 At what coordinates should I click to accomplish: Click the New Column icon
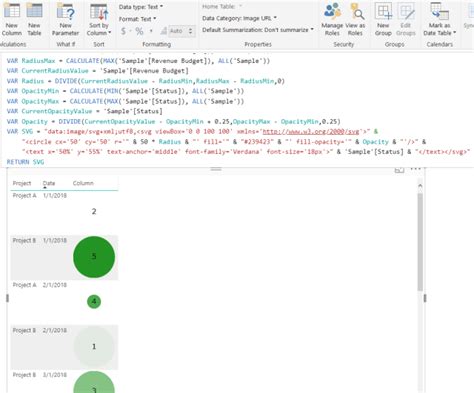pyautogui.click(x=11, y=19)
